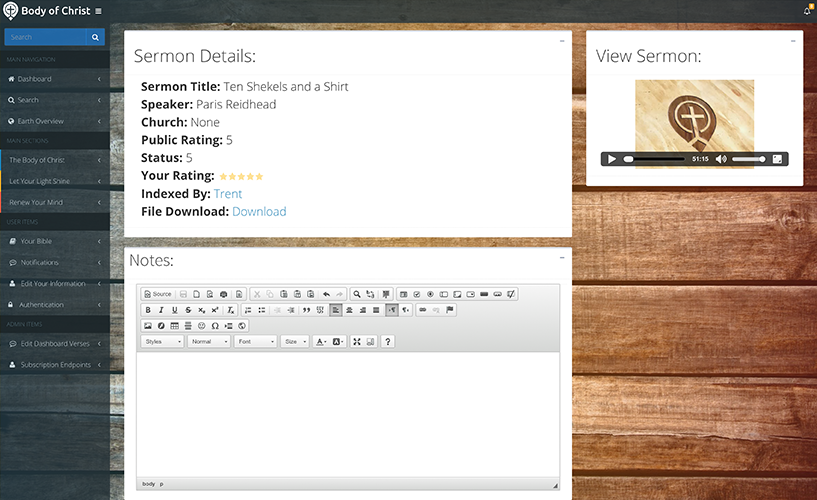The height and width of the screenshot is (500, 817).
Task: Click Remove Format icon
Action: (x=230, y=310)
